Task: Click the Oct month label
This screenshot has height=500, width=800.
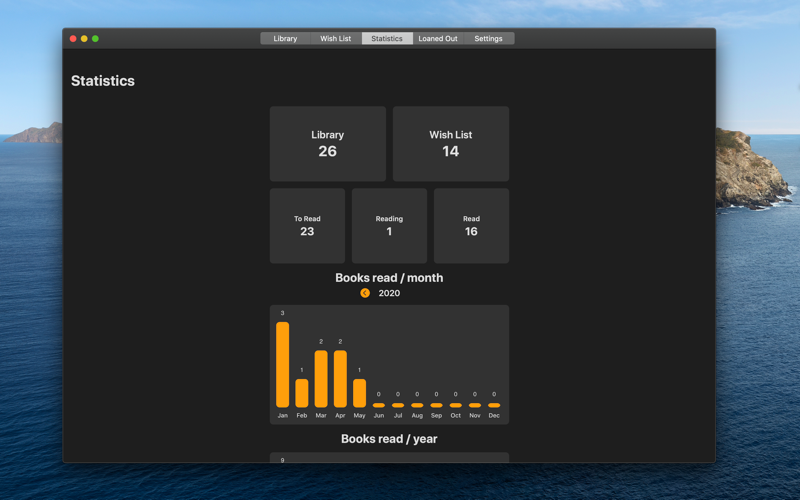Action: tap(456, 416)
